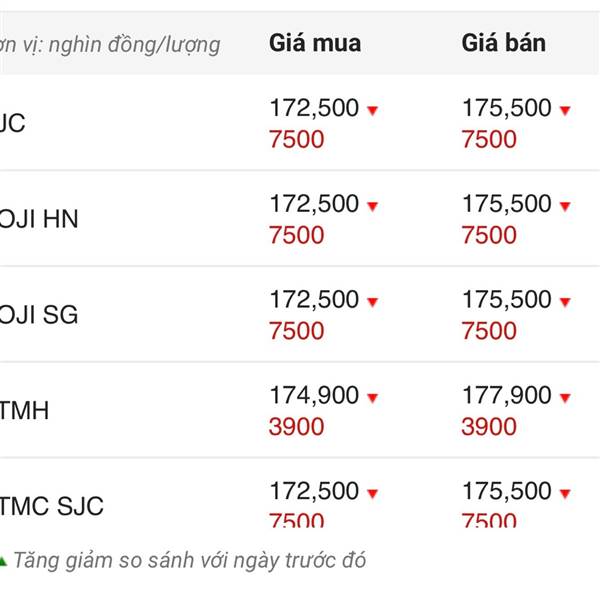Select the BTMC SJC row label
The image size is (600, 600).
point(50,506)
